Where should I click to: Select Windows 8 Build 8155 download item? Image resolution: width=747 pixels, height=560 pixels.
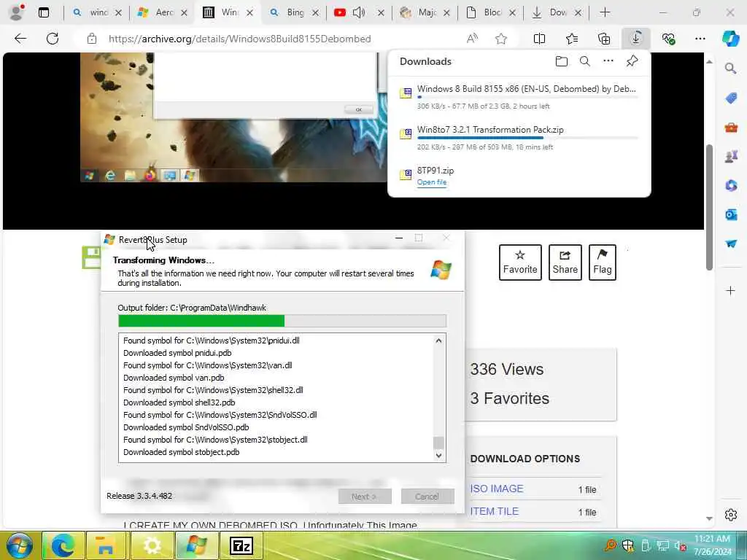519,97
